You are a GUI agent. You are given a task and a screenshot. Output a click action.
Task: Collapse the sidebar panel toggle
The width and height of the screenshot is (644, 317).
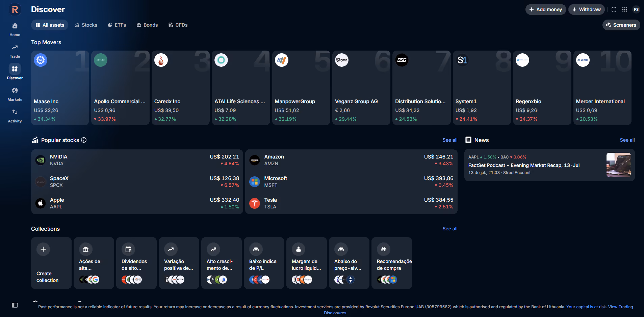click(15, 305)
